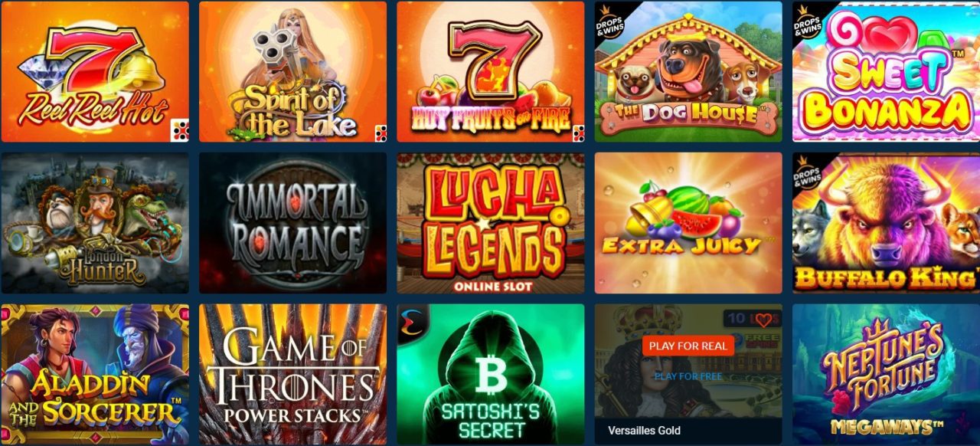
Task: Launch Game of Thrones Power Stacks
Action: 293,375
